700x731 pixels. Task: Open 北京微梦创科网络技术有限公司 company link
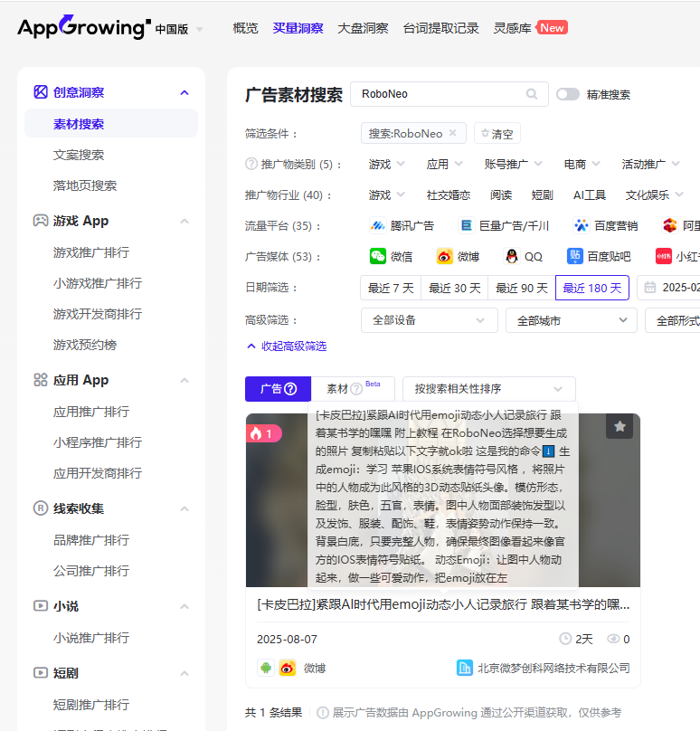click(553, 668)
